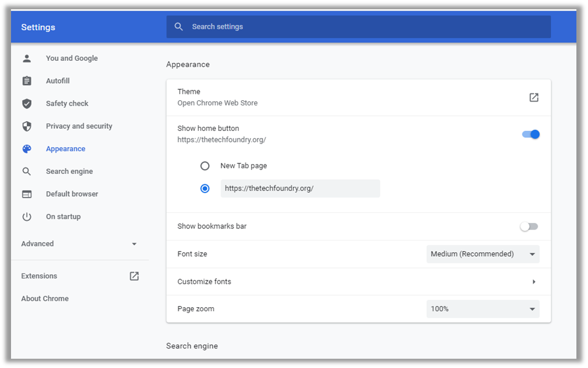Click the Appearance section heading
588x368 pixels.
click(188, 64)
